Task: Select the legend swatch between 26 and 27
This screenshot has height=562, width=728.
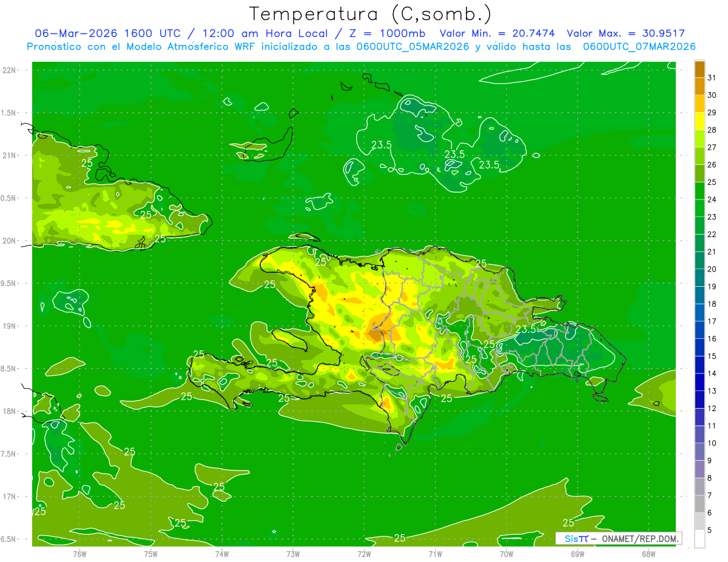Action: (x=699, y=156)
